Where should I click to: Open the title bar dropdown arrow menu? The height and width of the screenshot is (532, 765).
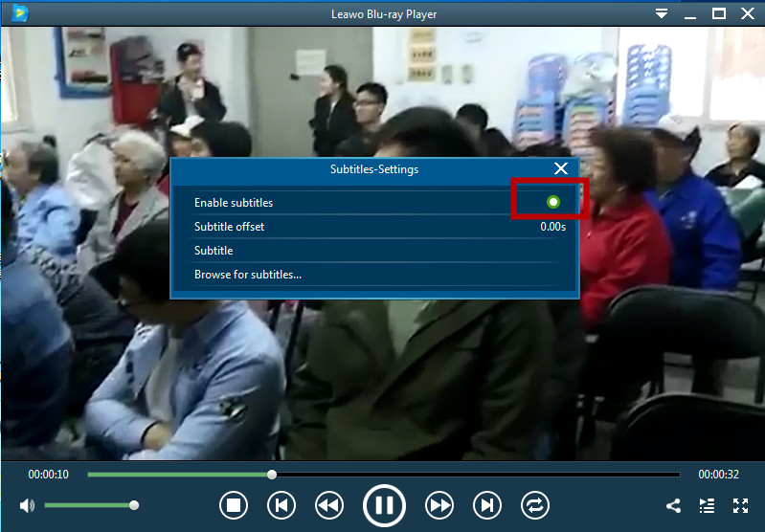pos(662,13)
